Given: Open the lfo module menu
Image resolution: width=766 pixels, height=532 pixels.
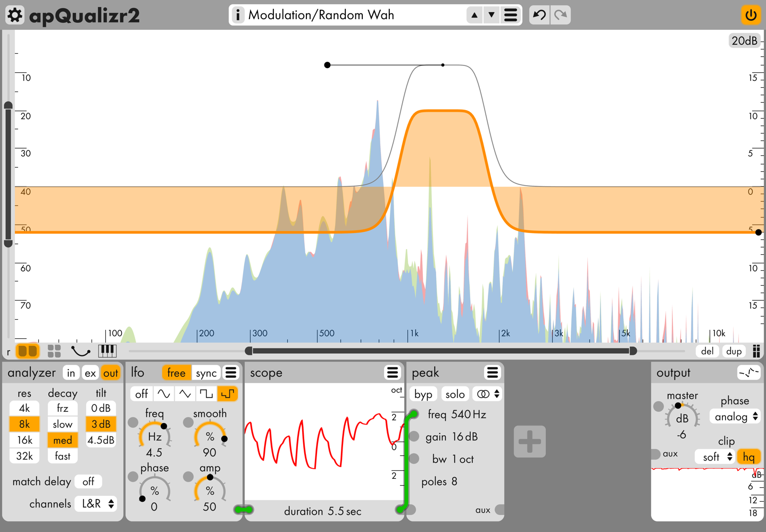Looking at the screenshot, I should pyautogui.click(x=231, y=372).
